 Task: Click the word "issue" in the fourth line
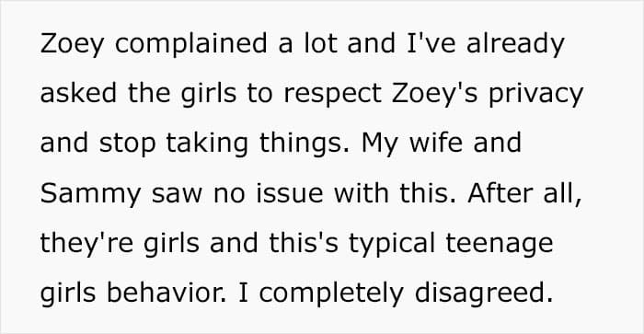click(290, 193)
